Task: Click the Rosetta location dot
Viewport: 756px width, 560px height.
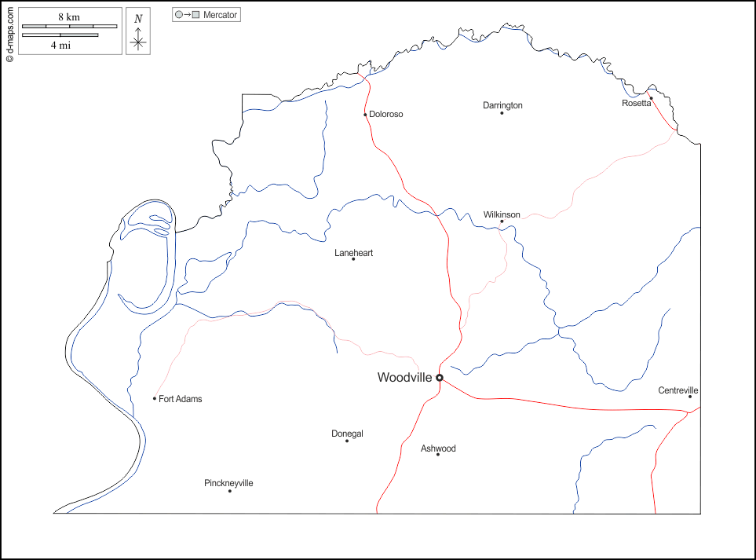Action: click(x=651, y=98)
